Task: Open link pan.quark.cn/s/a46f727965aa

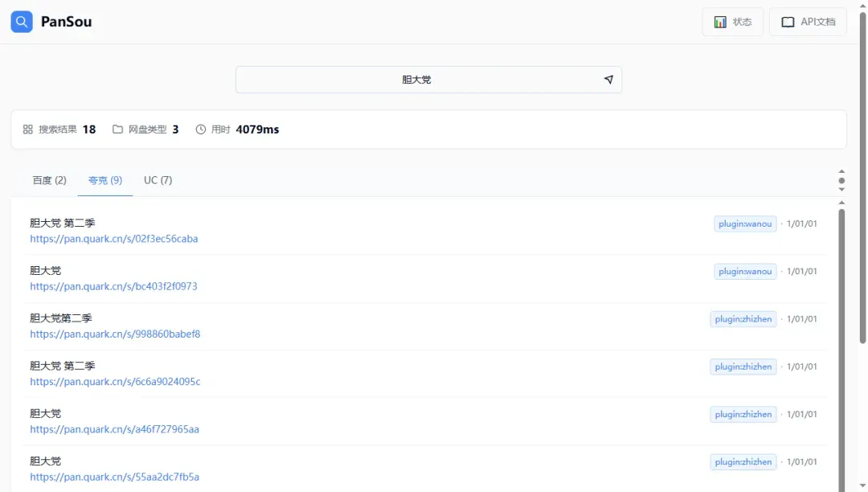Action: pyautogui.click(x=114, y=429)
